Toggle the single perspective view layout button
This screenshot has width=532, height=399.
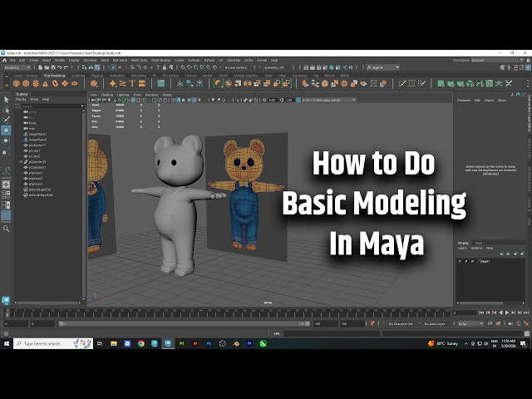[6, 185]
